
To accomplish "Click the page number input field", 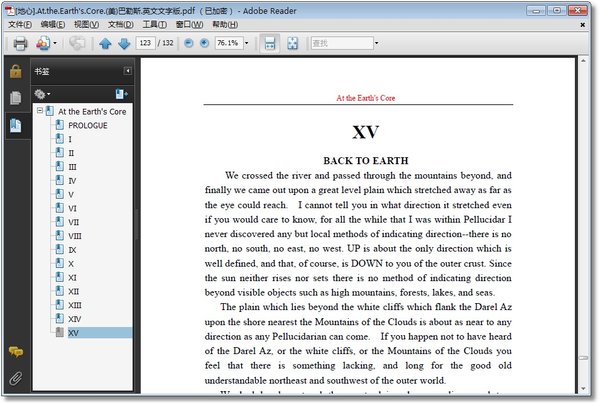I will tap(144, 44).
